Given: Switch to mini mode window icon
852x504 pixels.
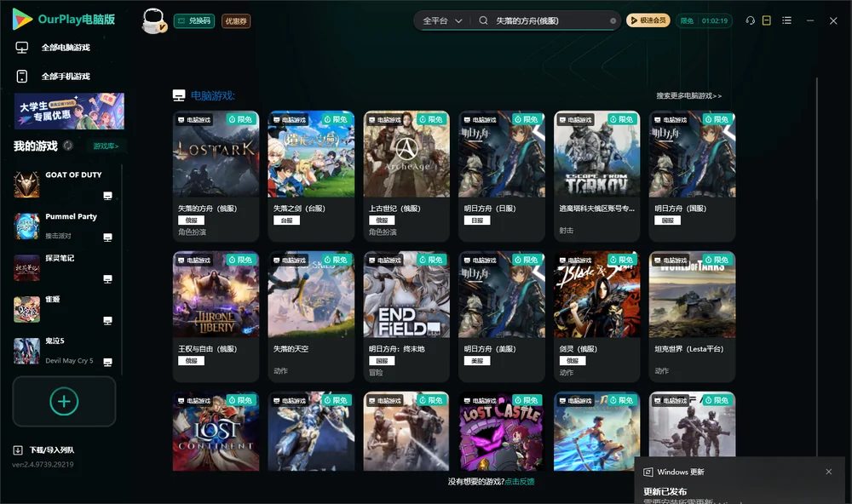Looking at the screenshot, I should tap(767, 20).
